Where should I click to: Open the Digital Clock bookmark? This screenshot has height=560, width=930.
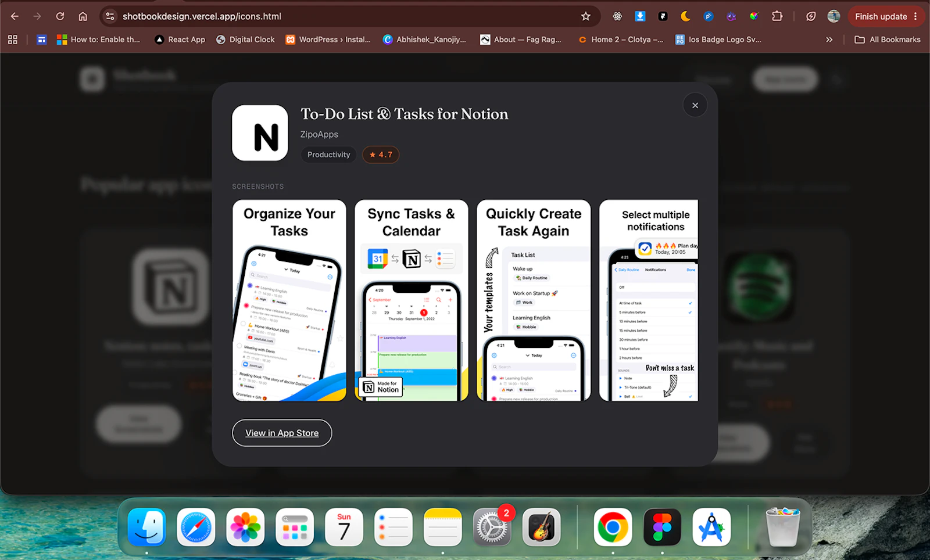tap(245, 40)
